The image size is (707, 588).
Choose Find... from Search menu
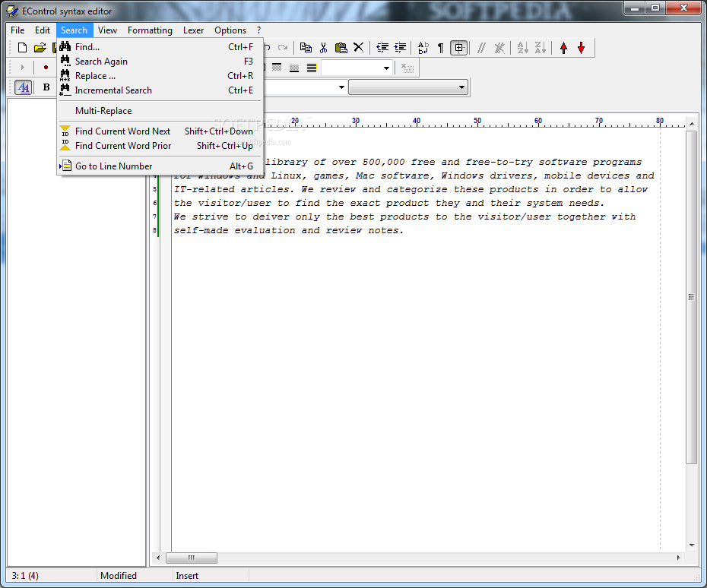[160, 47]
